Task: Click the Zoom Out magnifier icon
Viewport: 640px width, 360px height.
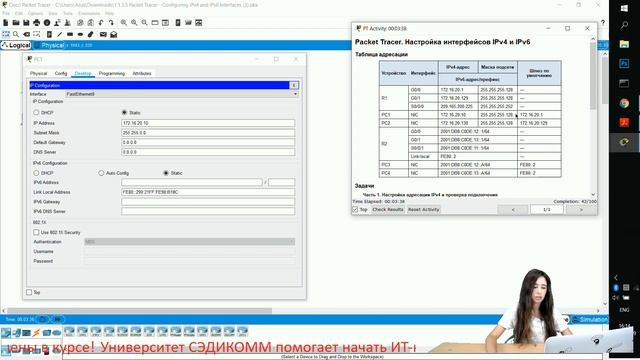Action: [x=144, y=23]
